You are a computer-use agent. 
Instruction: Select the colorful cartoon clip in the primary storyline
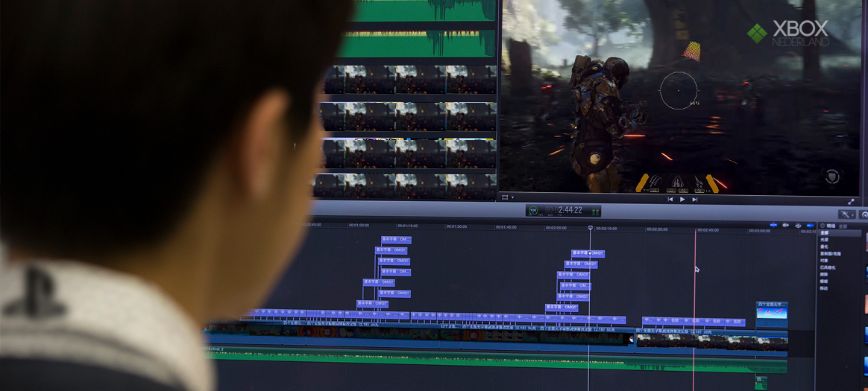point(371,334)
